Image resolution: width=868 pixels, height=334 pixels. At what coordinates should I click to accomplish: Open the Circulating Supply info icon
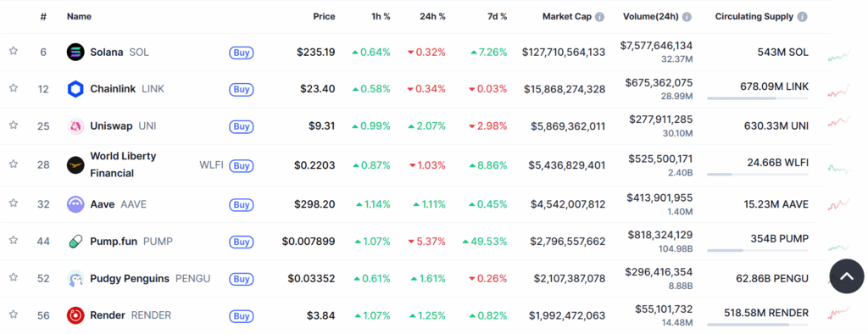802,17
